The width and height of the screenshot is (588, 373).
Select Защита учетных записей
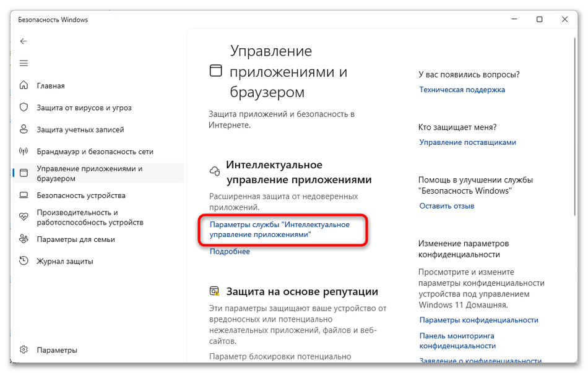80,130
